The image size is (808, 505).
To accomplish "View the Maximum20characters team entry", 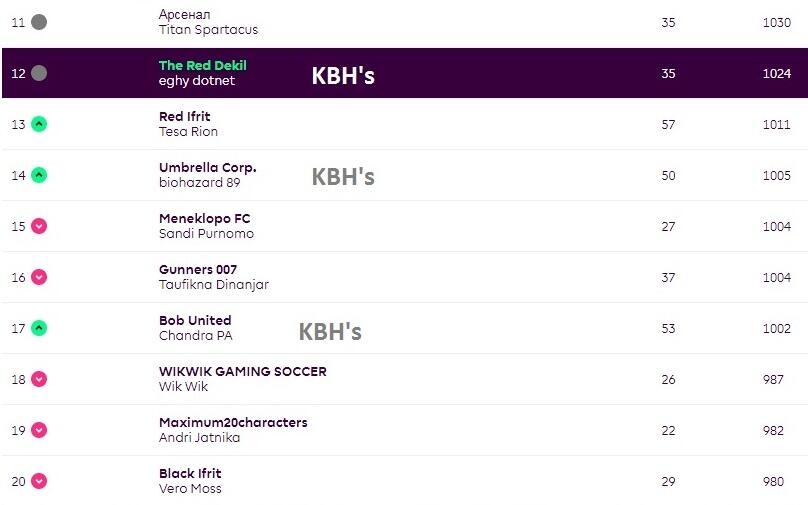I will tap(233, 422).
